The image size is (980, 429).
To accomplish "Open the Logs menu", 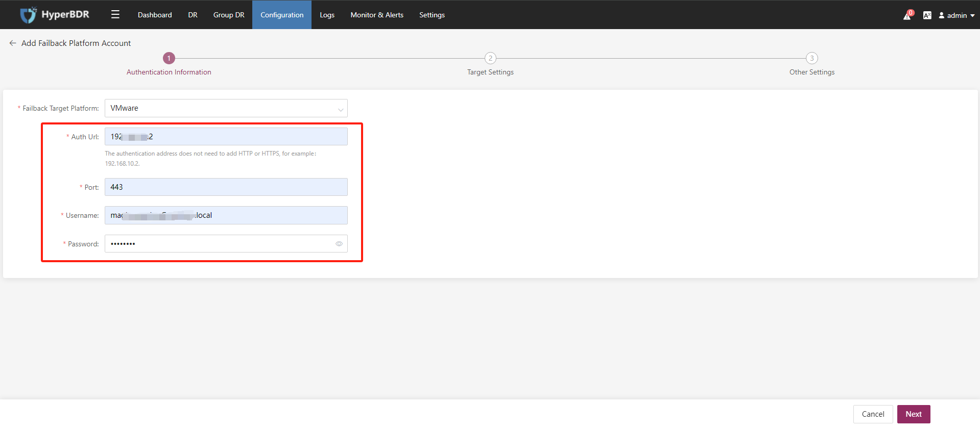I will click(x=327, y=15).
